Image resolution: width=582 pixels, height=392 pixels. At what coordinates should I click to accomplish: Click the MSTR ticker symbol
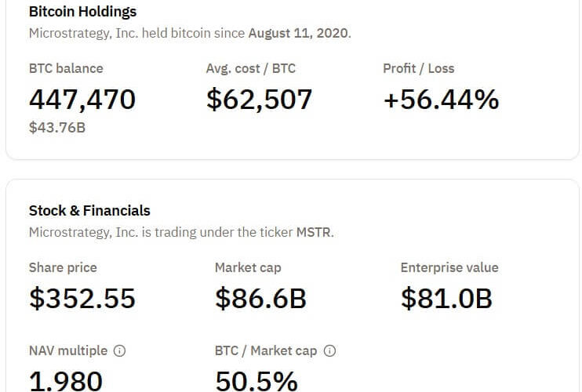(x=313, y=232)
